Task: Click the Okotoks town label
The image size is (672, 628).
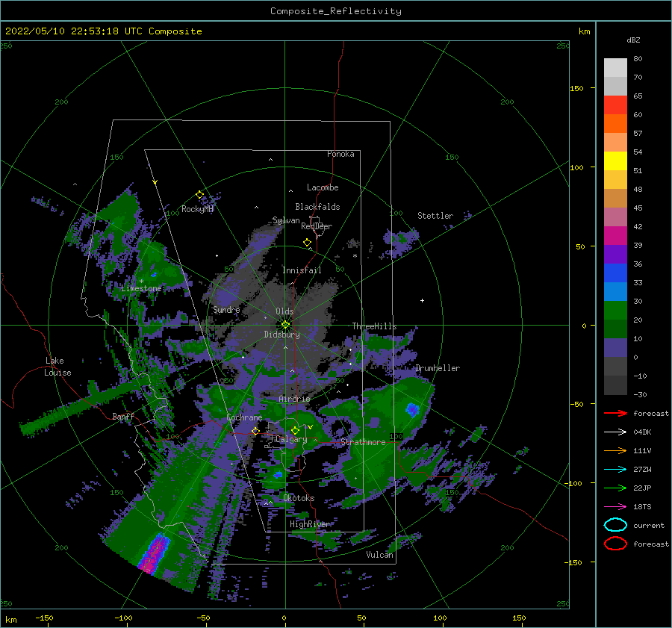Action: [x=299, y=498]
